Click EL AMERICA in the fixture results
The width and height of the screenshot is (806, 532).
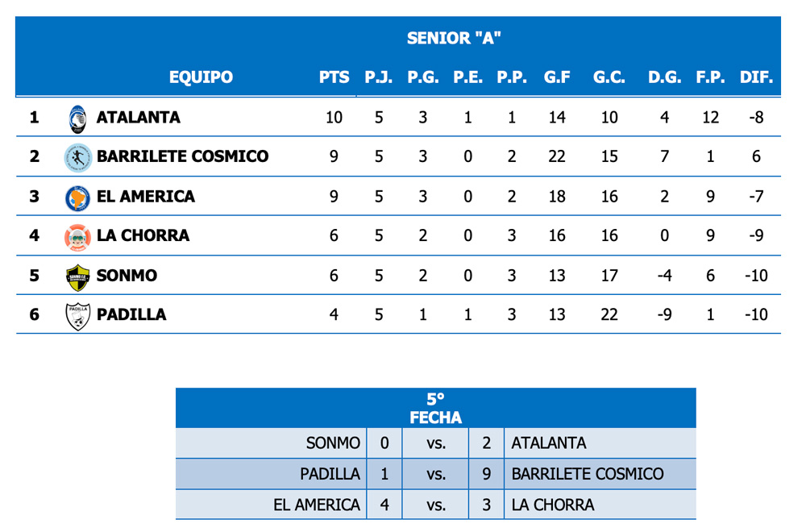pyautogui.click(x=316, y=505)
